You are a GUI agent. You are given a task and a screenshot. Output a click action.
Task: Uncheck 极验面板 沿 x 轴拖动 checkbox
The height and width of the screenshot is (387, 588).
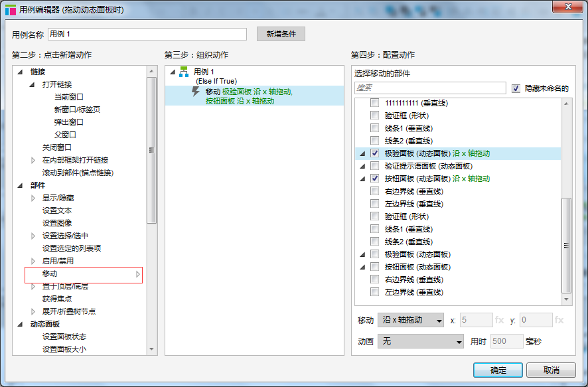(374, 153)
